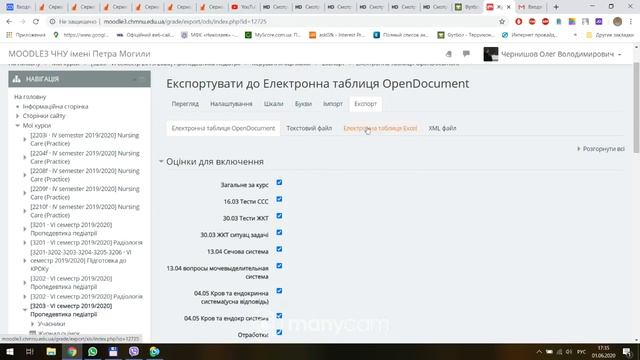Open the Chrome profile avatar
This screenshot has height=360, width=640.
coord(617,22)
